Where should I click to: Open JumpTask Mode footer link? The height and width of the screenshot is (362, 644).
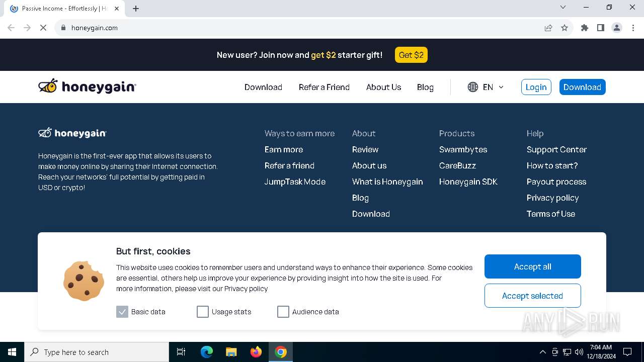point(295,182)
